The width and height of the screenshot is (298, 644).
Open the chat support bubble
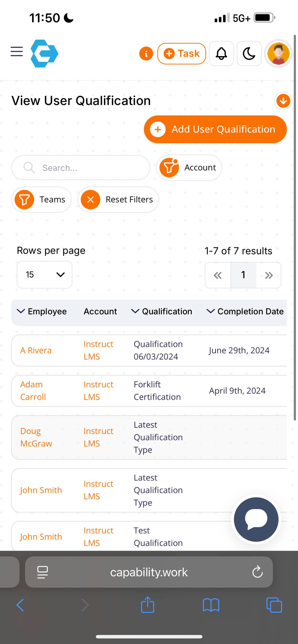(256, 519)
